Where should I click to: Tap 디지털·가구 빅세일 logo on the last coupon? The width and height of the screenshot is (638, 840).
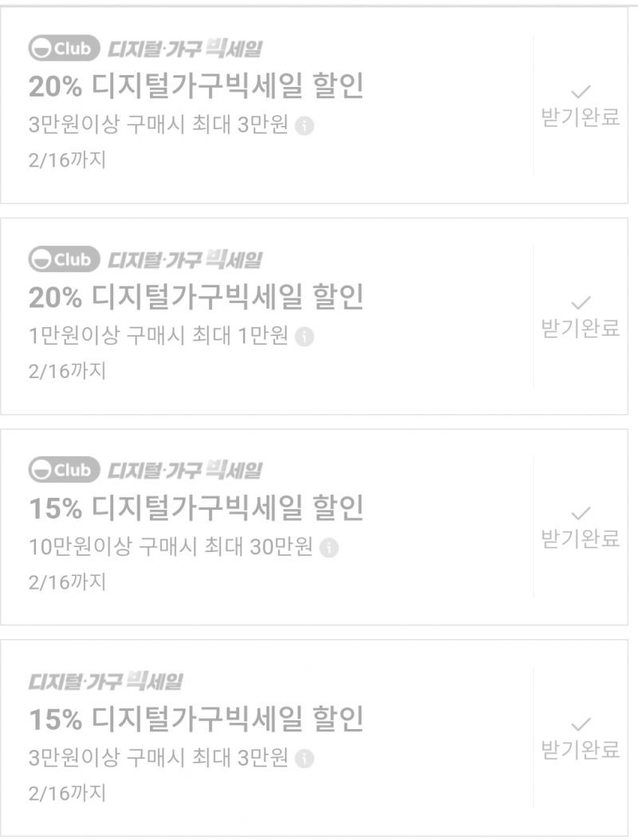point(105,681)
